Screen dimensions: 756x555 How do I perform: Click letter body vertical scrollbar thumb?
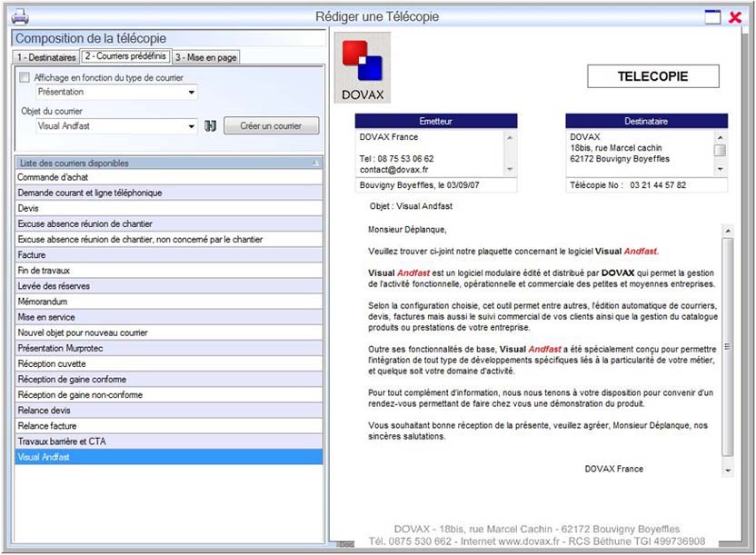point(728,347)
